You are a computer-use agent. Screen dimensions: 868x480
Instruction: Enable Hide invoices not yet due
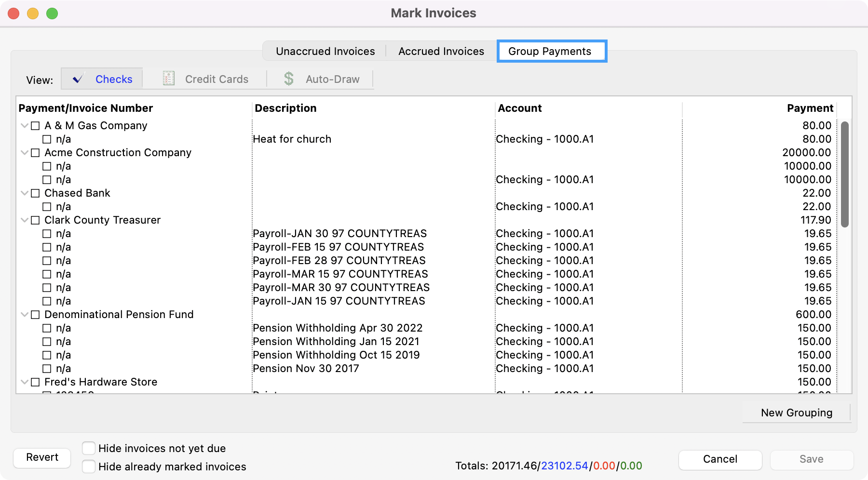tap(89, 448)
